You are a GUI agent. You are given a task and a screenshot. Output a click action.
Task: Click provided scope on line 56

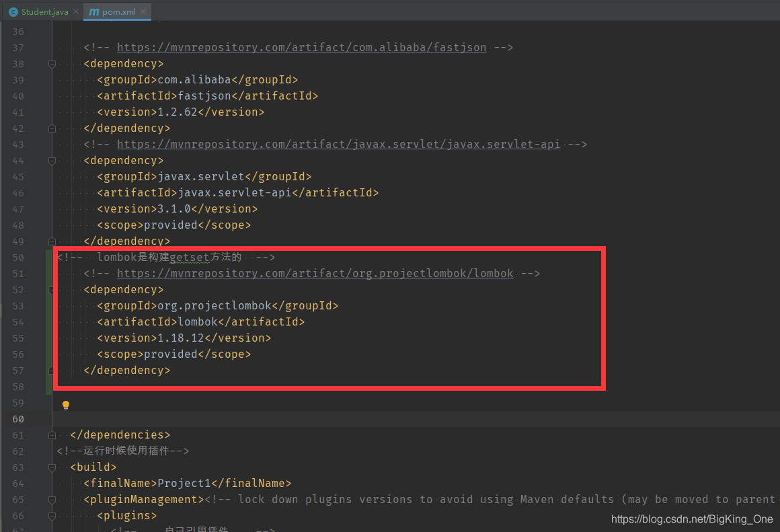click(171, 354)
